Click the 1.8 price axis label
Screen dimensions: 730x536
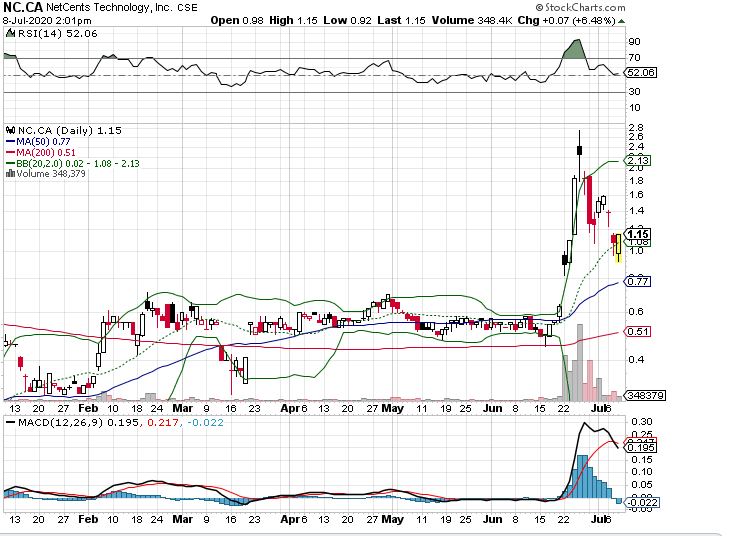coord(636,181)
